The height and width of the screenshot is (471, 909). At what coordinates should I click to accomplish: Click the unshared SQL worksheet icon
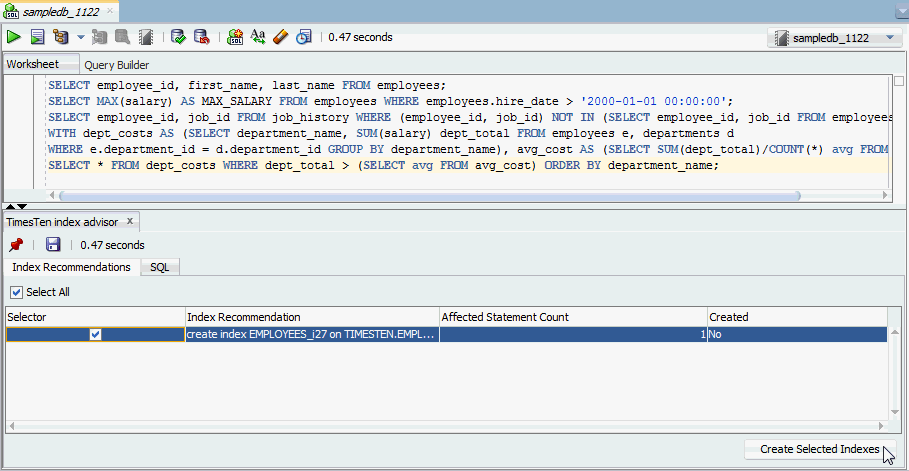(x=235, y=37)
